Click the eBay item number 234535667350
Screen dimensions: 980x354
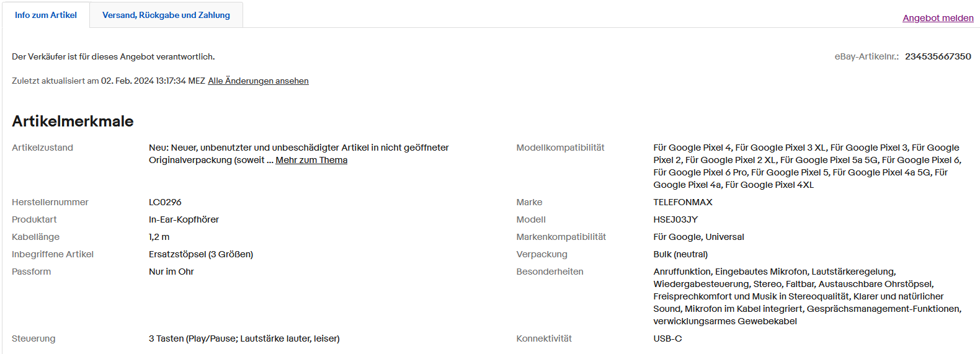pos(938,56)
